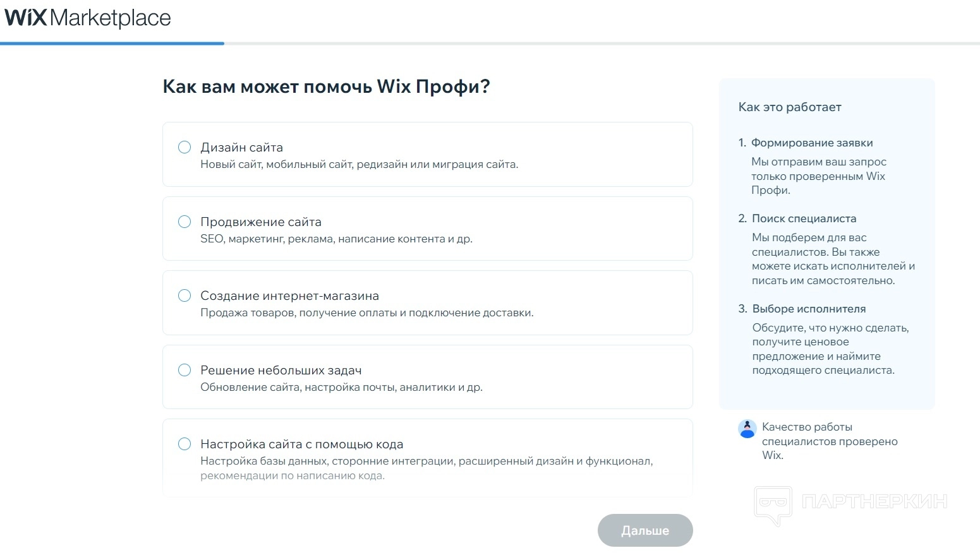
Task: Select Создание интернет-магазина radio button
Action: click(x=185, y=295)
